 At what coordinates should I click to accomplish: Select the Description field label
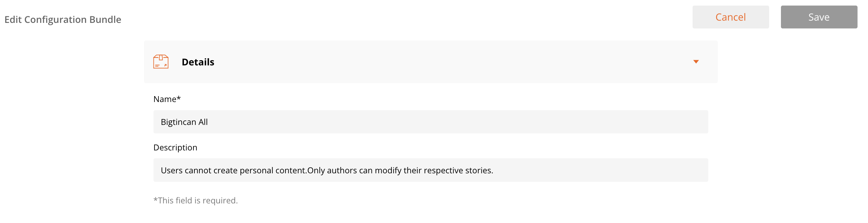click(x=175, y=147)
